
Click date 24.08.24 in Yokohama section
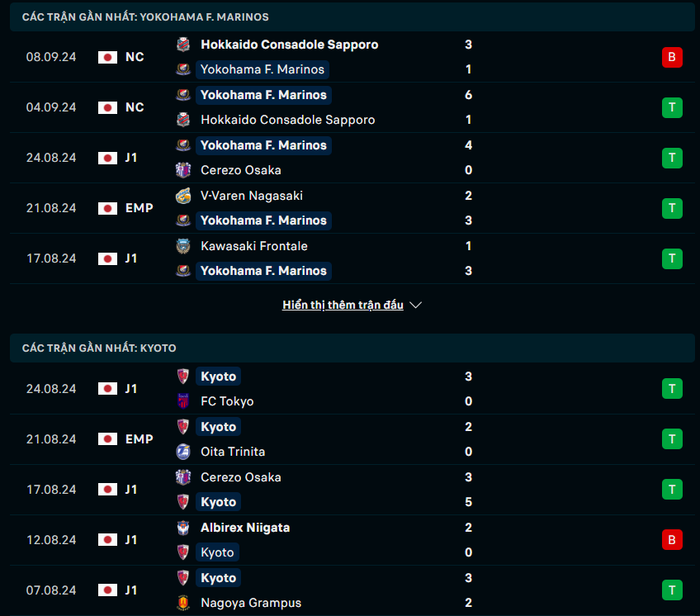[x=51, y=159]
